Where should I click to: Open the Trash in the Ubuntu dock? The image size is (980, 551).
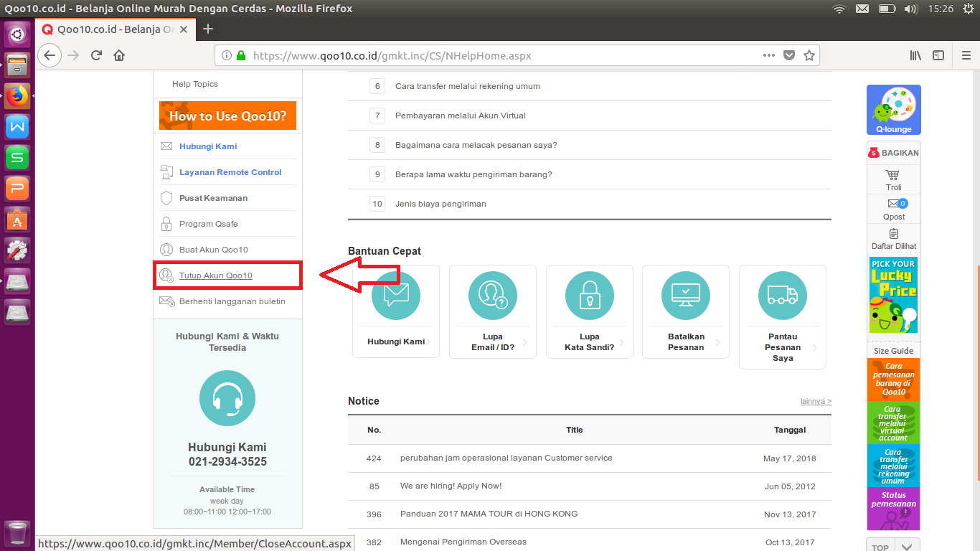(x=17, y=534)
